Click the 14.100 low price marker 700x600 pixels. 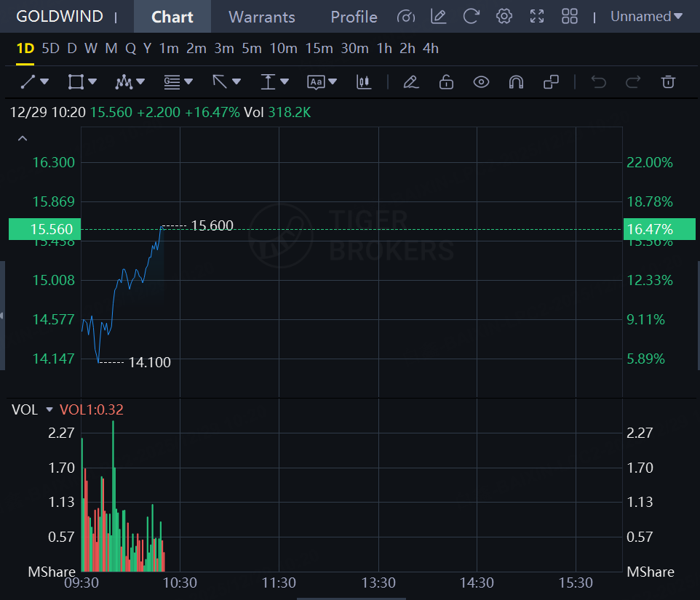point(150,362)
